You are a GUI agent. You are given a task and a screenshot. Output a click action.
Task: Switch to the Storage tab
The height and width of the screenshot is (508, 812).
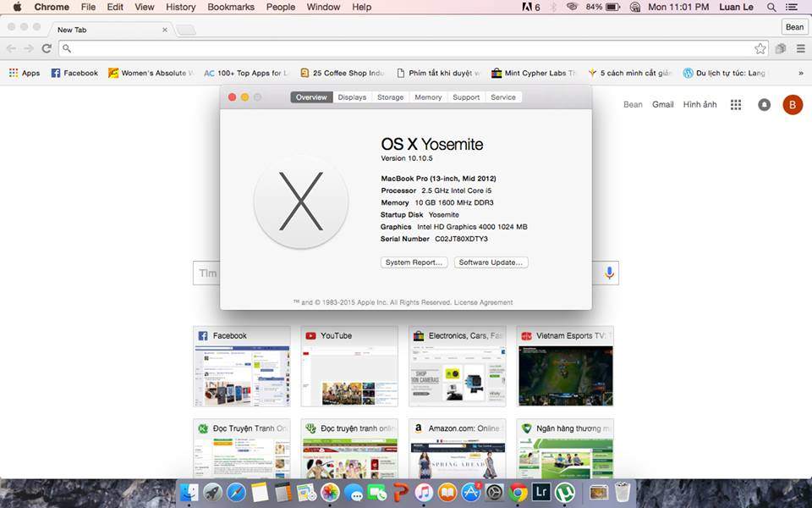[390, 97]
